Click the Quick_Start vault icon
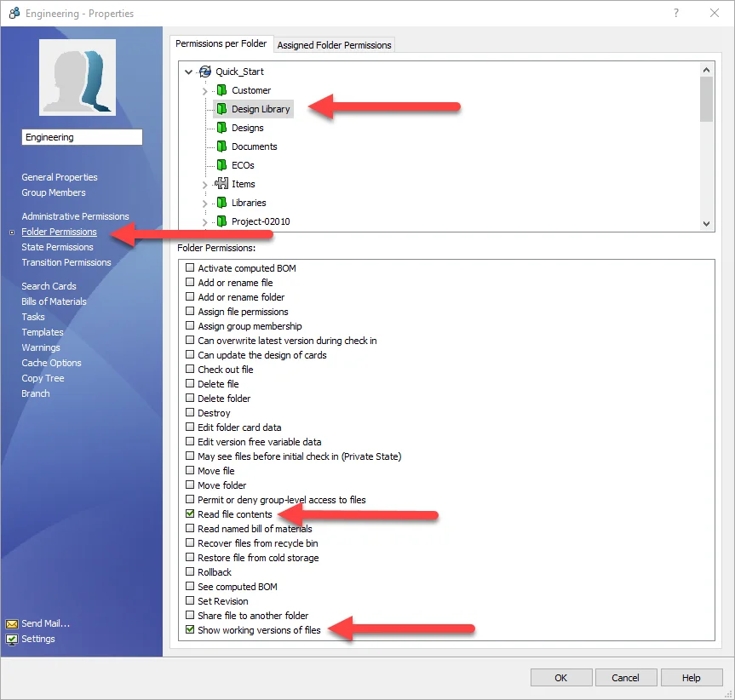The height and width of the screenshot is (700, 735). 205,72
